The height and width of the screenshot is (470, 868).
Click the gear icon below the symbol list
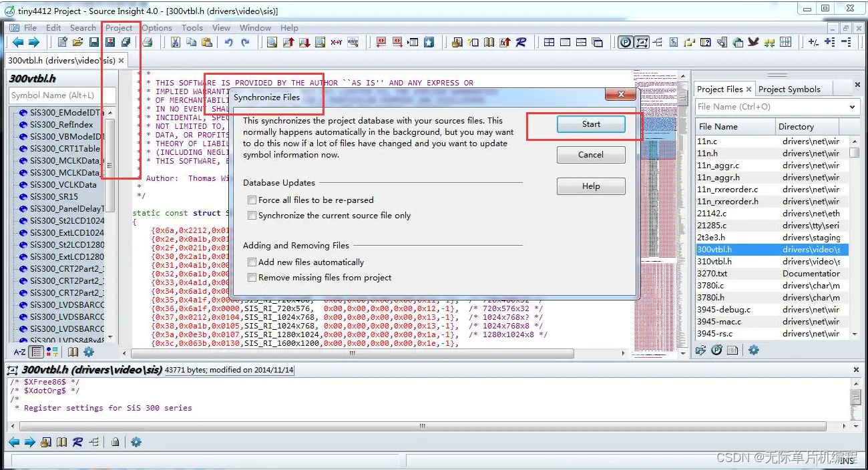(89, 352)
